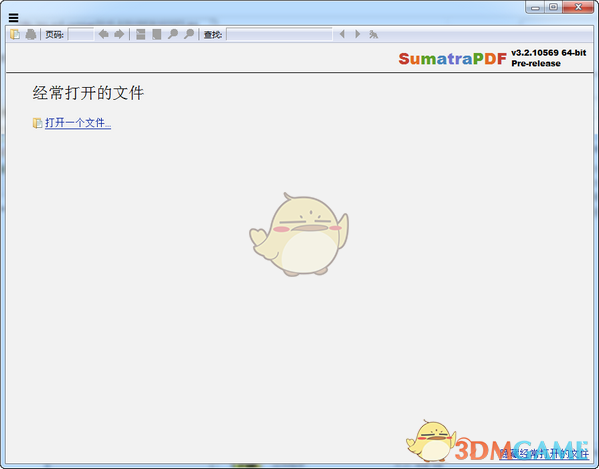Close the SumatraPDF window
The width and height of the screenshot is (599, 469).
click(578, 7)
